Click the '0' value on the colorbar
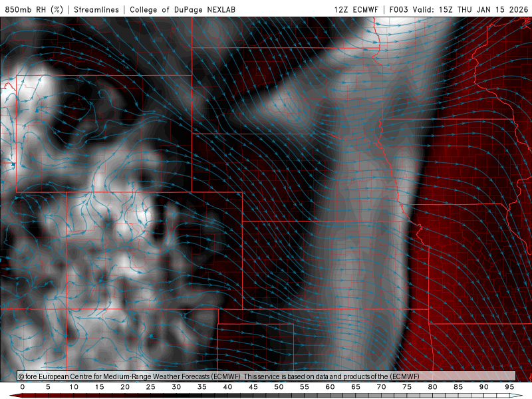 23,387
